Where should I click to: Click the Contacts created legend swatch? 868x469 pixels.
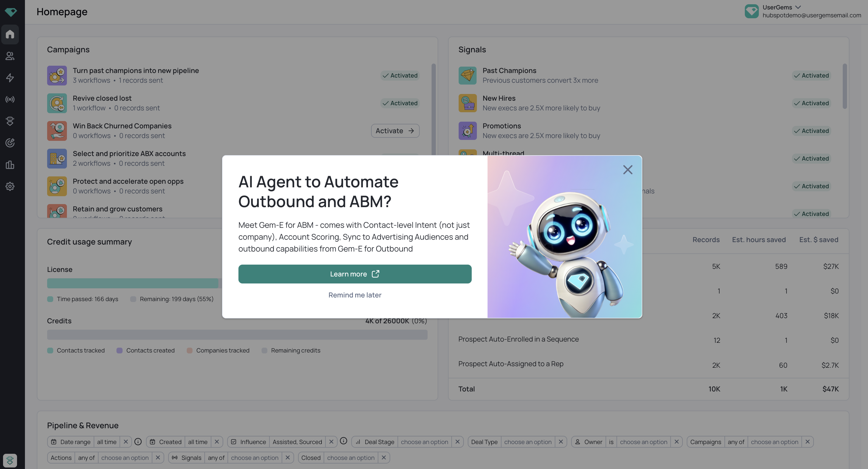(119, 350)
